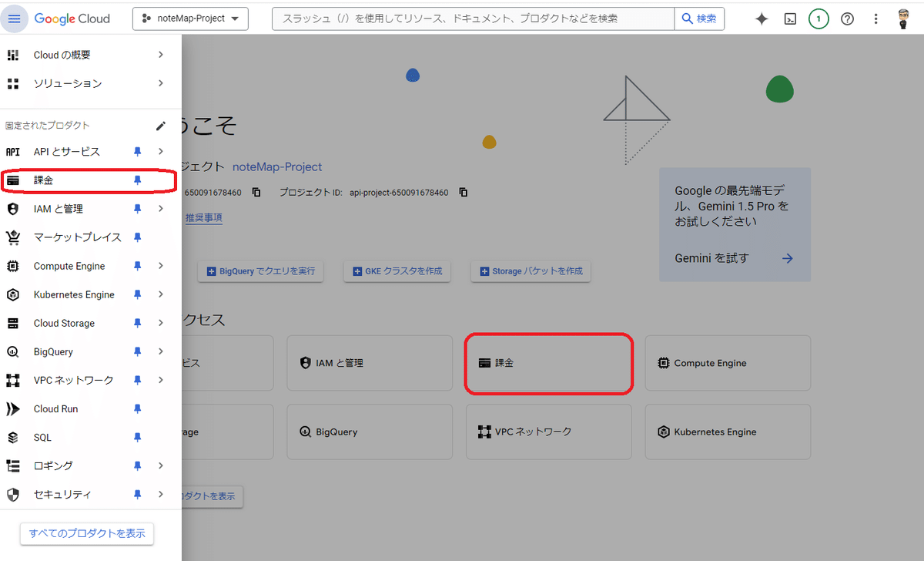Screen dimensions: 924x561
Task: Select Cloud Run in the navigation menu
Action: click(x=89, y=408)
